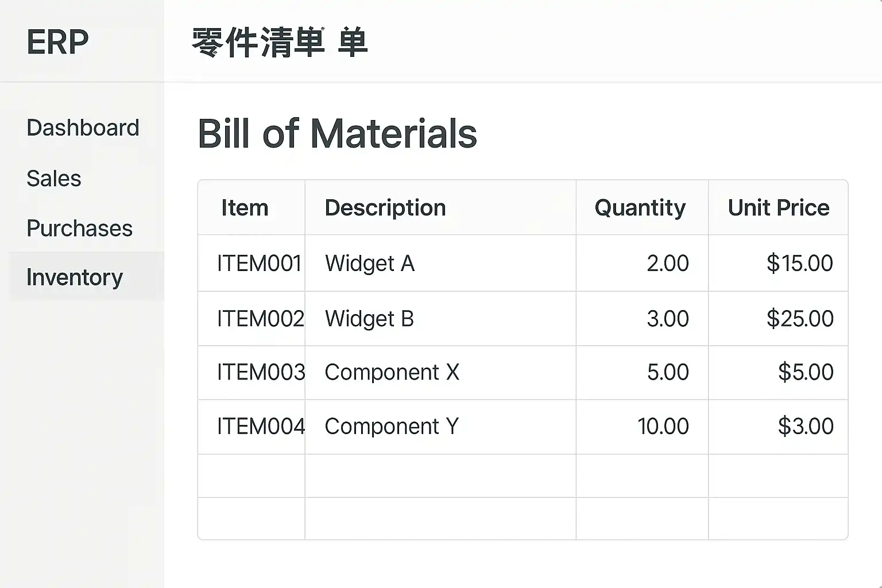Select the $15.00 unit price cell
Screen dimensions: 882x588
[799, 264]
